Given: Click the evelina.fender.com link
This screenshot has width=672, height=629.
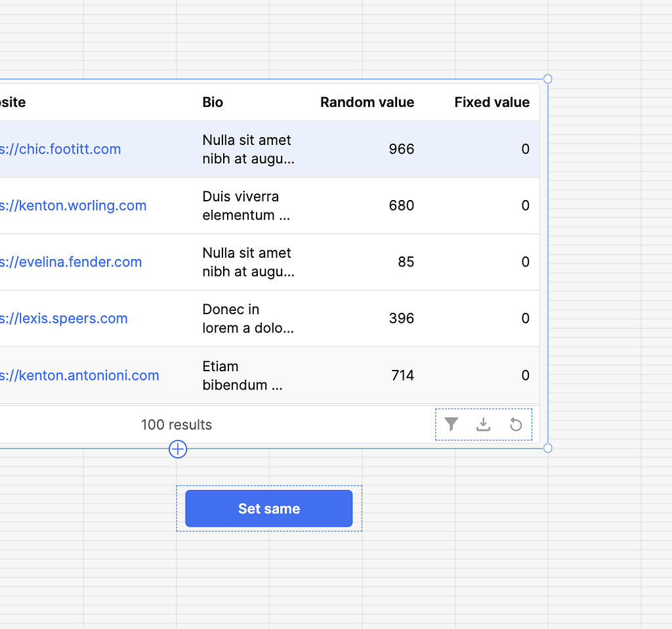Looking at the screenshot, I should (71, 262).
